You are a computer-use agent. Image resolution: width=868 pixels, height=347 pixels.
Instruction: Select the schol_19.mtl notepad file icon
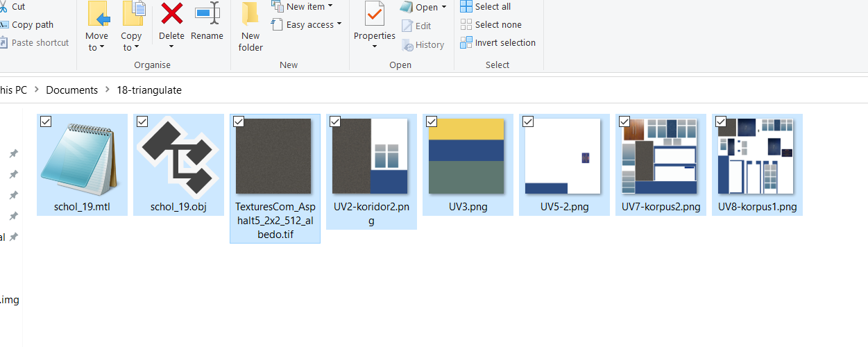click(82, 158)
